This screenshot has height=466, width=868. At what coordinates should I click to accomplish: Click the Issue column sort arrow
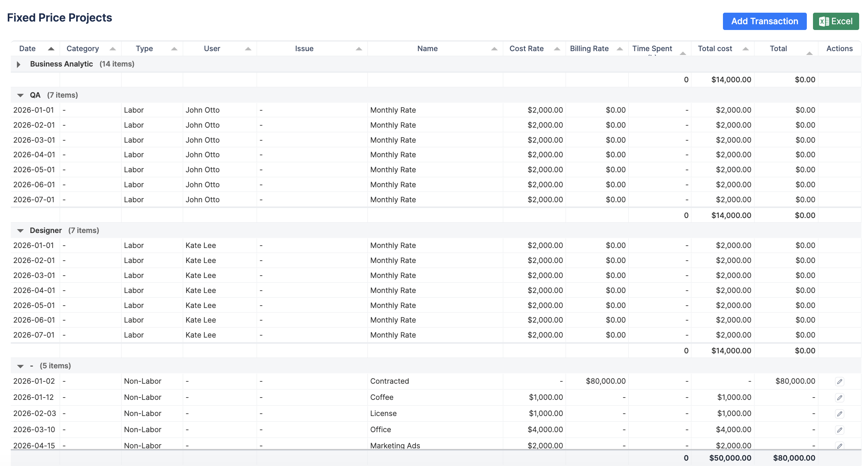(x=359, y=49)
